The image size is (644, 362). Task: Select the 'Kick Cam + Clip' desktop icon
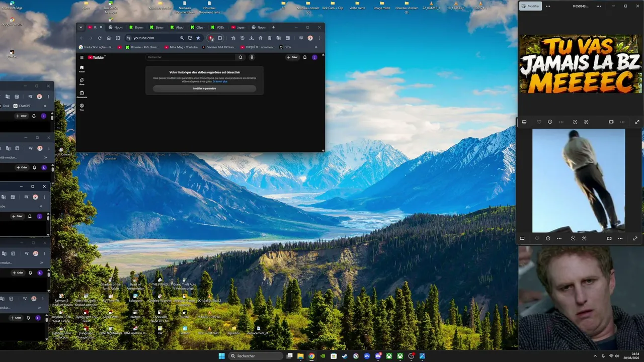coord(332,6)
